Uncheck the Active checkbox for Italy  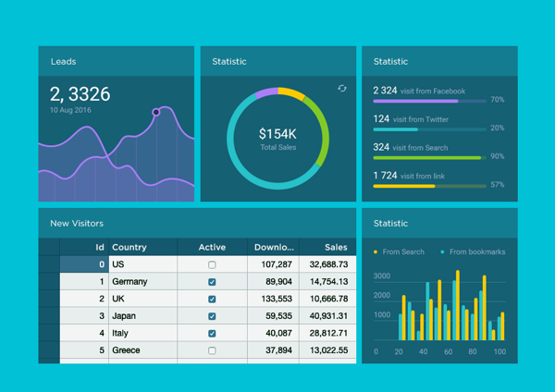click(x=212, y=333)
